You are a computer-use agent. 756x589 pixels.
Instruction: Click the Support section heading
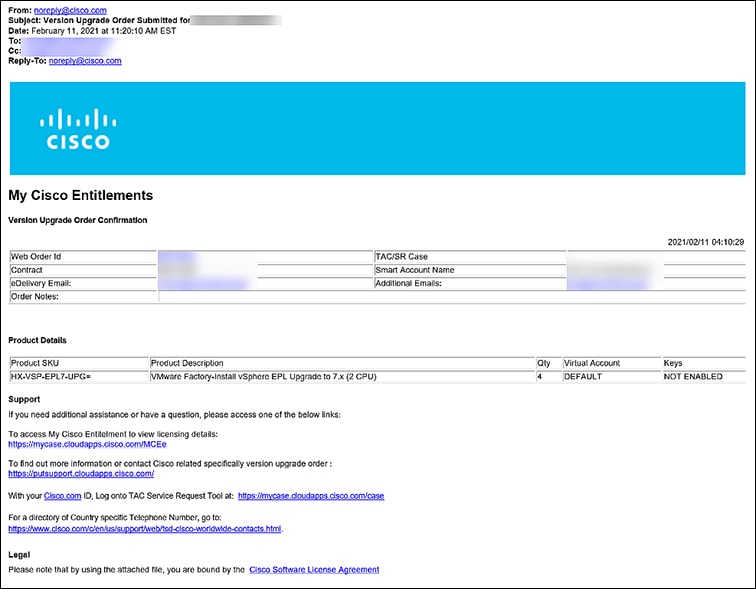(24, 400)
